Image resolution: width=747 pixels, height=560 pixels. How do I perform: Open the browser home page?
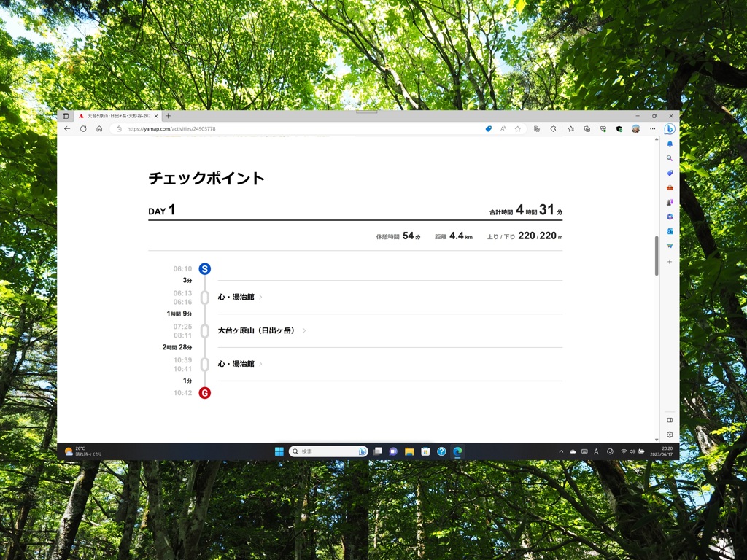click(x=99, y=128)
